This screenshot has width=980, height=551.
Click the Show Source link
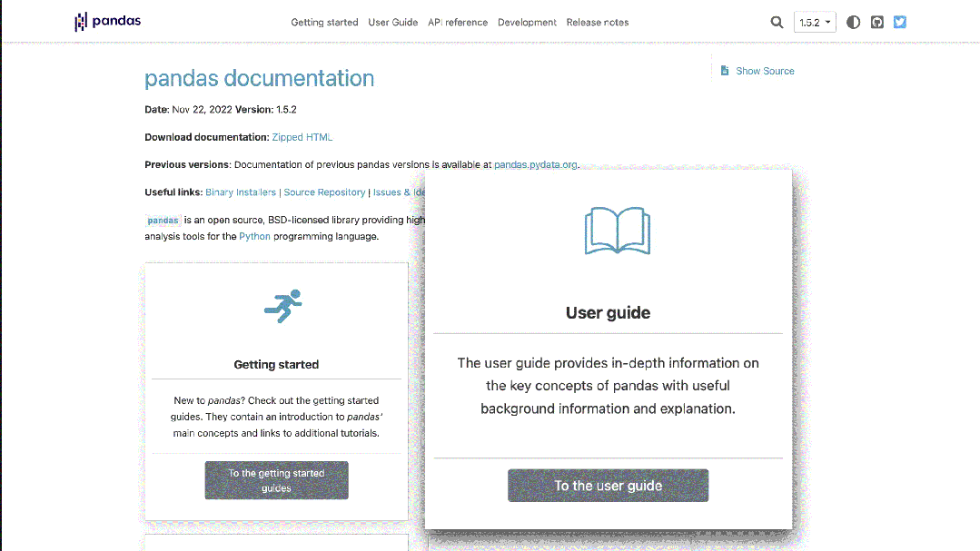tap(765, 71)
